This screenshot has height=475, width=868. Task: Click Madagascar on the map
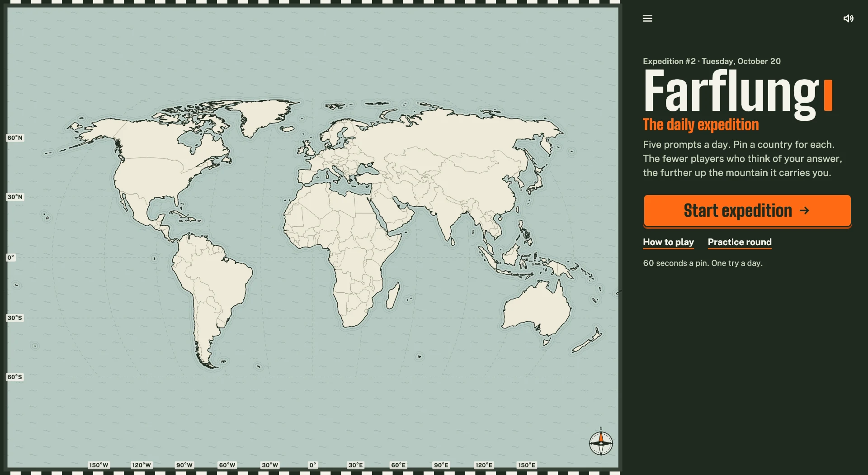[393, 296]
